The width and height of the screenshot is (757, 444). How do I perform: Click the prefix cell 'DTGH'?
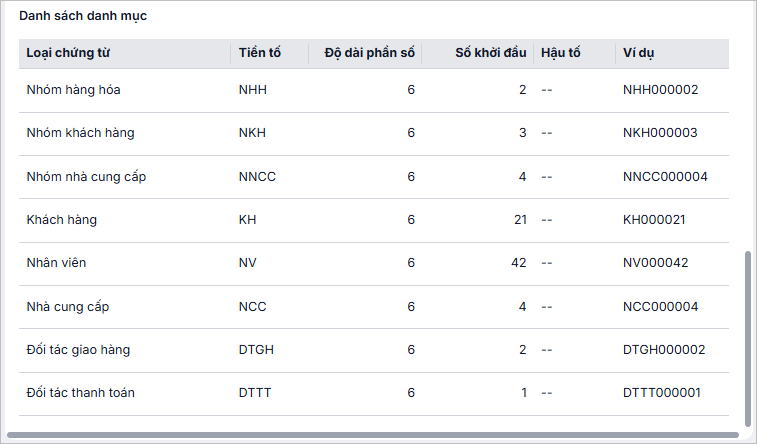(x=257, y=350)
